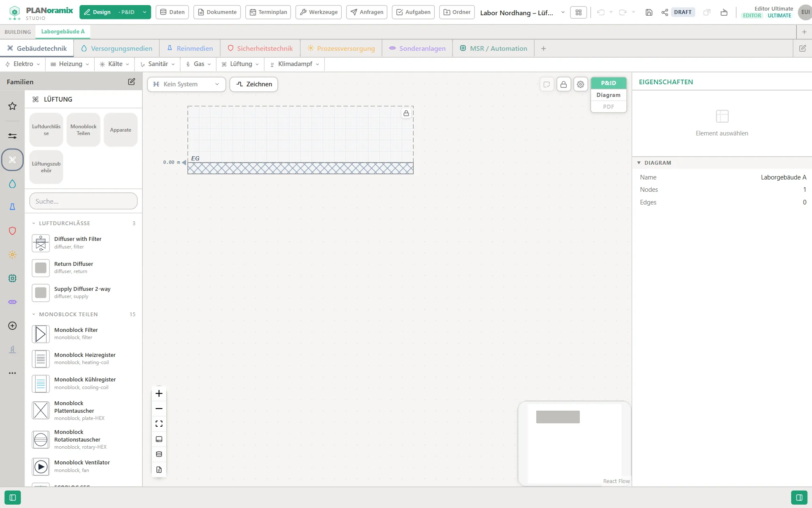812x508 pixels.
Task: Open the sliders filter icon in sidebar
Action: [x=12, y=136]
